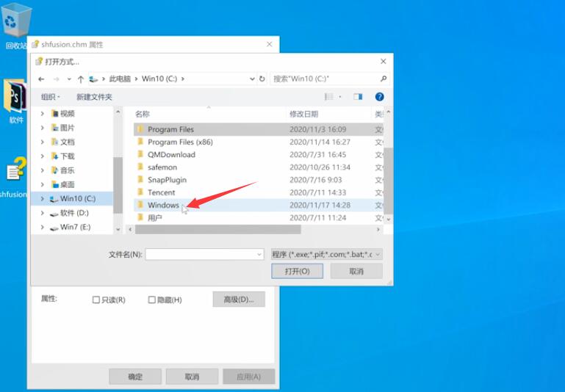Toggle the preview pane icon
The height and width of the screenshot is (392, 565).
tap(358, 96)
